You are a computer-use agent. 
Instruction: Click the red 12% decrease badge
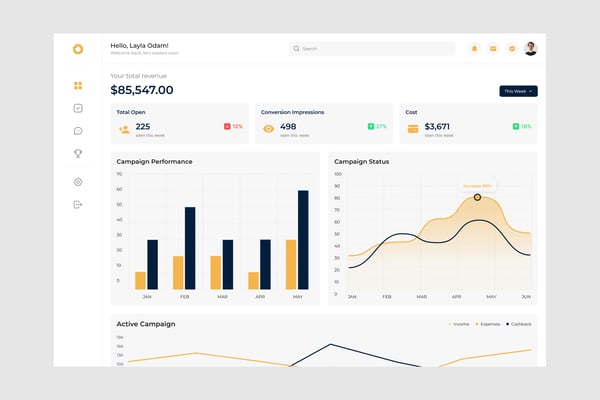[x=233, y=126]
